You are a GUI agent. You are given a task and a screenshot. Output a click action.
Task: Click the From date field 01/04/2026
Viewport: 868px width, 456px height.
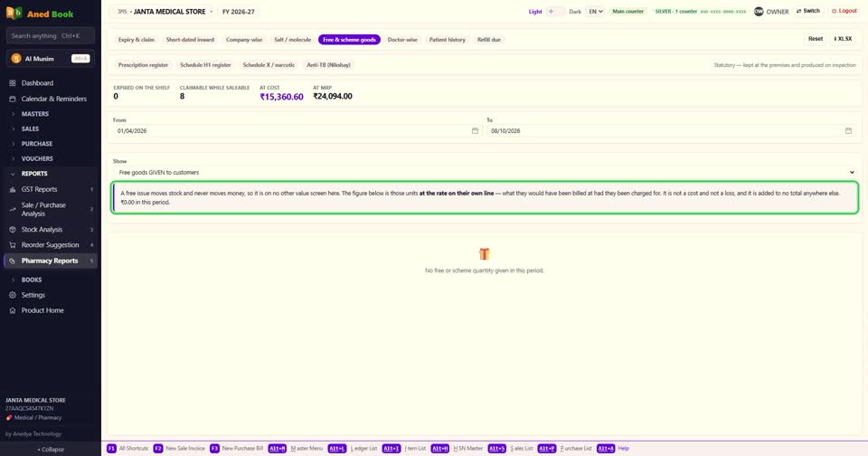coord(297,131)
